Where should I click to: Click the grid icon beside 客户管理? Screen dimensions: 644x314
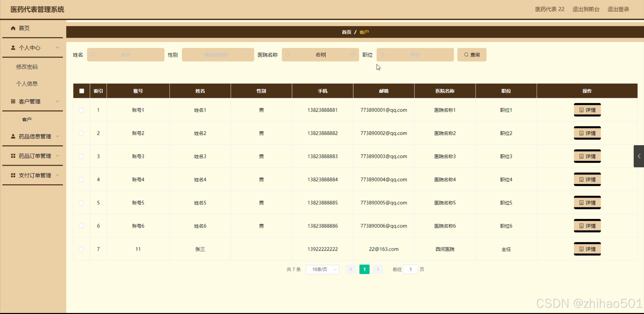(x=13, y=101)
